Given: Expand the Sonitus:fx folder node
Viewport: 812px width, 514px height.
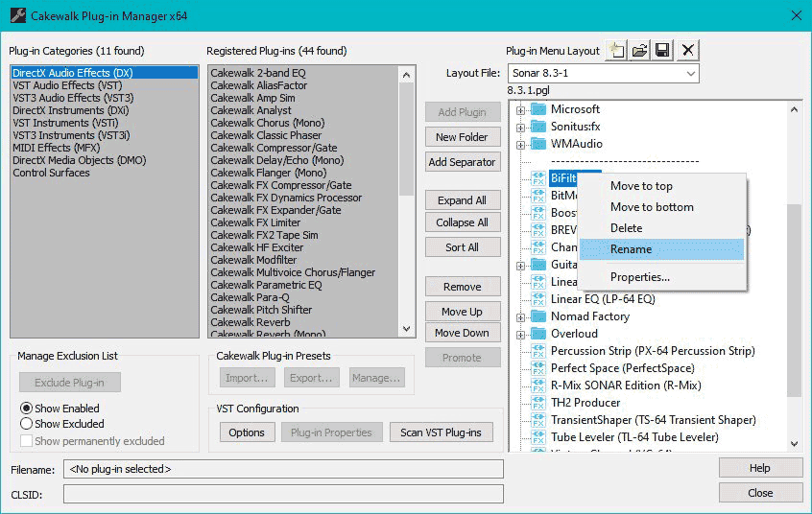Looking at the screenshot, I should (521, 127).
